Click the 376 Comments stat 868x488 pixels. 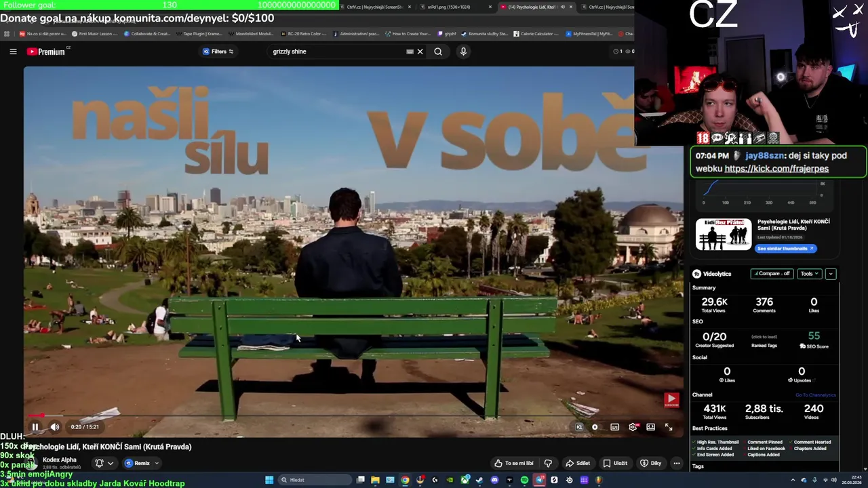(x=764, y=302)
